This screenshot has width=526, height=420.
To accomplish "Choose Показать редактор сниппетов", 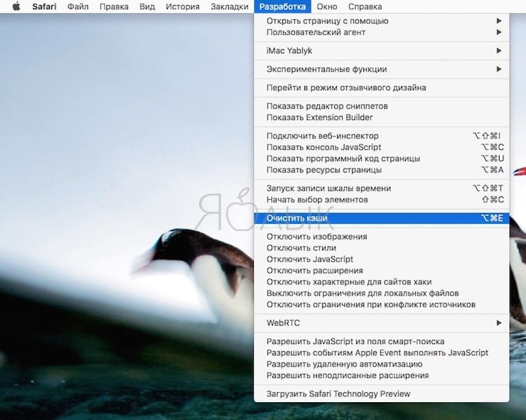I will pos(382,106).
